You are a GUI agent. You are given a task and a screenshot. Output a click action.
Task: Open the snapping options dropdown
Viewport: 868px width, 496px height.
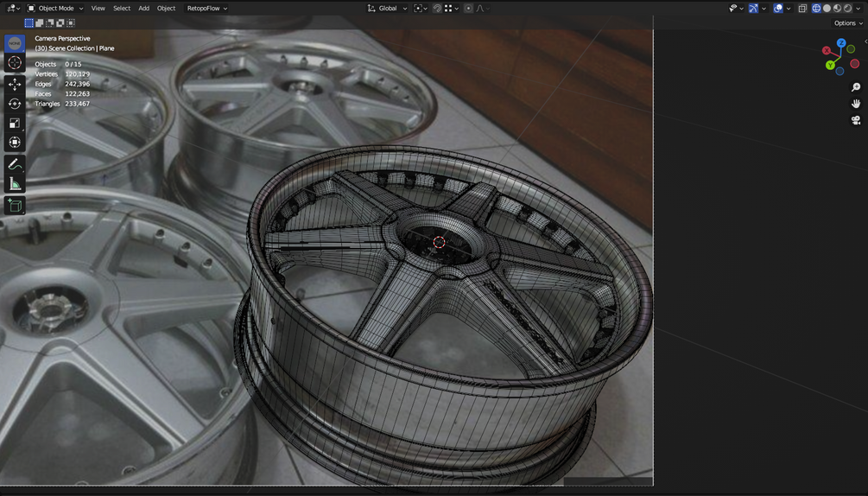point(451,9)
